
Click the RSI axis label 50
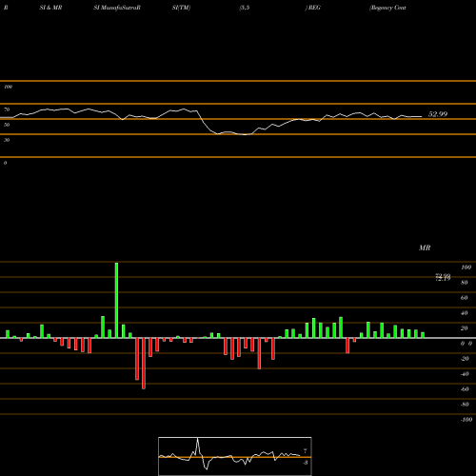pyautogui.click(x=7, y=125)
